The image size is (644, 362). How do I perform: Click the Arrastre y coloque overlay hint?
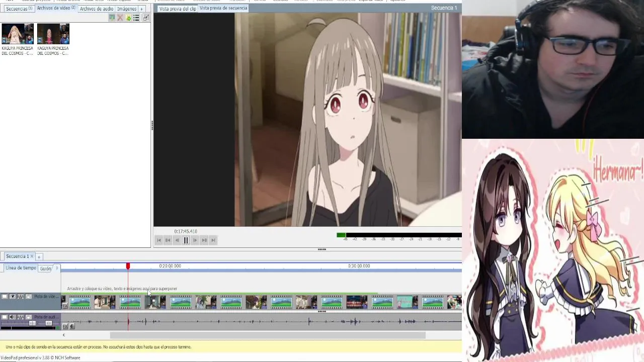[x=122, y=289]
